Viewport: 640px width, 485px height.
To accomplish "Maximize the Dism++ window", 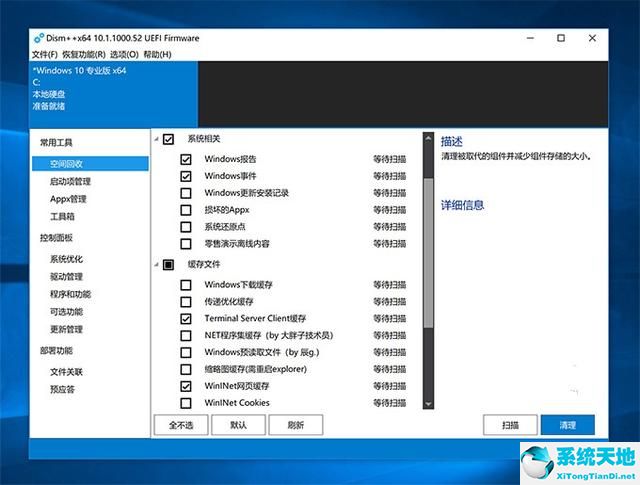I will coord(561,38).
